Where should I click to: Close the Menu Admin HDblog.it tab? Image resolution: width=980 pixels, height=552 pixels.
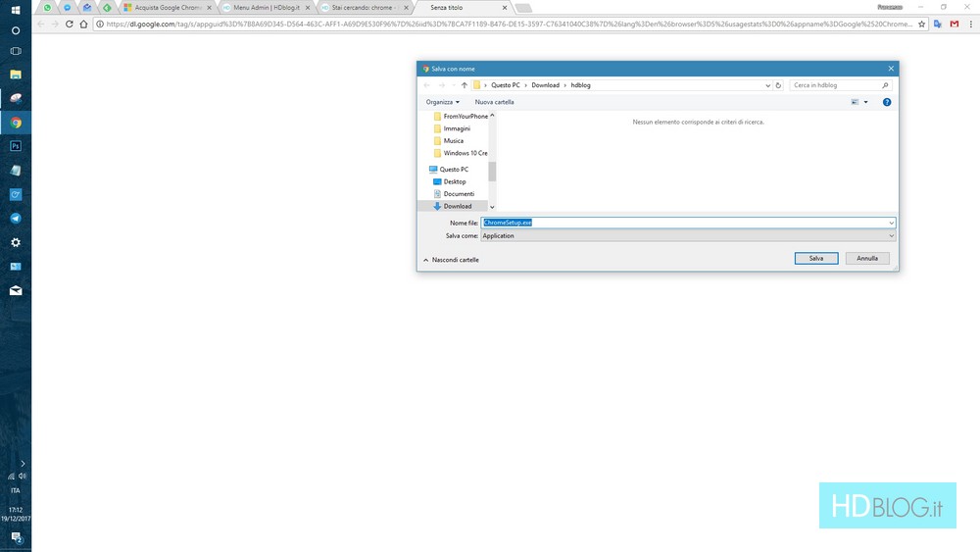click(308, 8)
